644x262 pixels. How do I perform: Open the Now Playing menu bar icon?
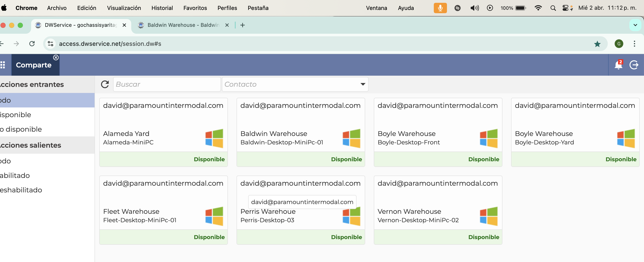tap(490, 8)
